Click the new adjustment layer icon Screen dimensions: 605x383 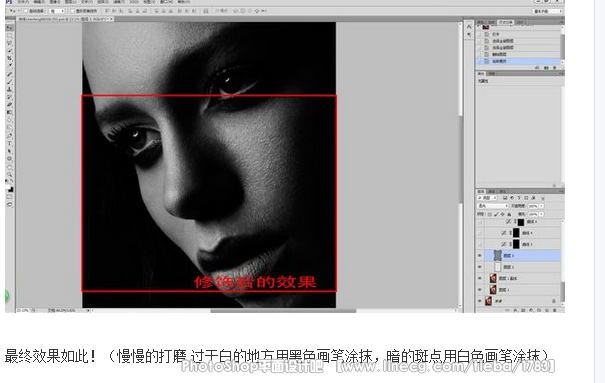coord(531,310)
